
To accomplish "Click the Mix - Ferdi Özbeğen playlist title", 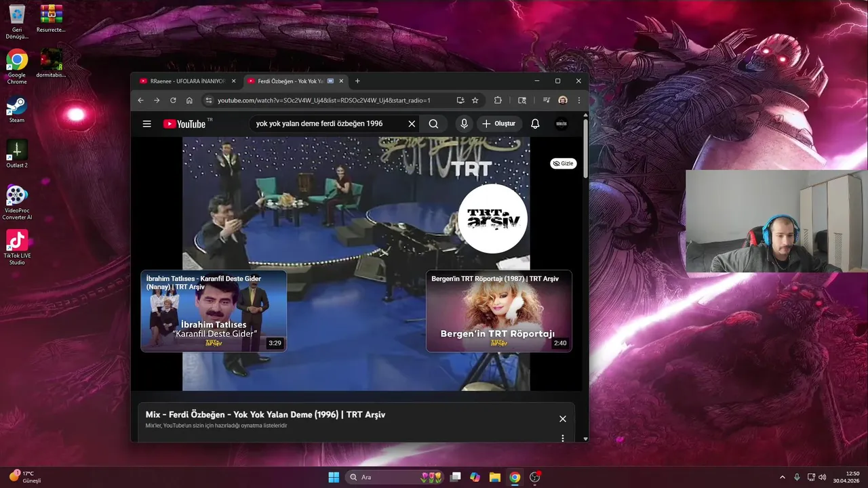I will (x=265, y=414).
